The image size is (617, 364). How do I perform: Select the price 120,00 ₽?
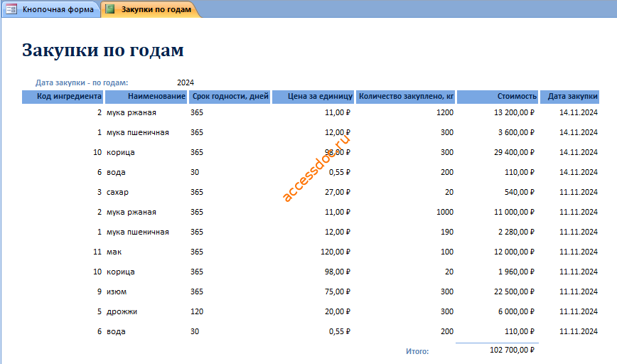(336, 252)
